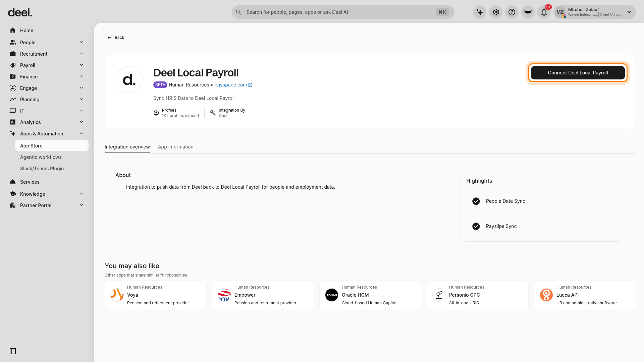Open Agentic workflows in the sidebar
This screenshot has width=644, height=362.
[52, 157]
